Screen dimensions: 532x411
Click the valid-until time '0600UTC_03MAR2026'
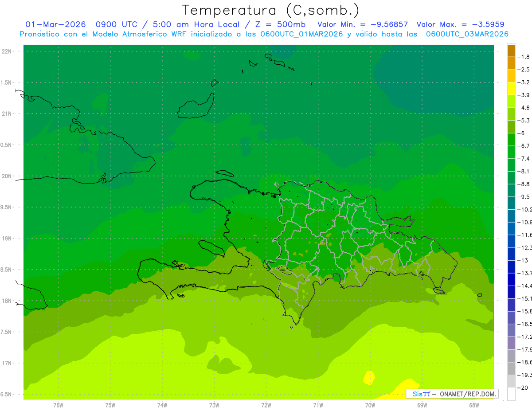467,34
